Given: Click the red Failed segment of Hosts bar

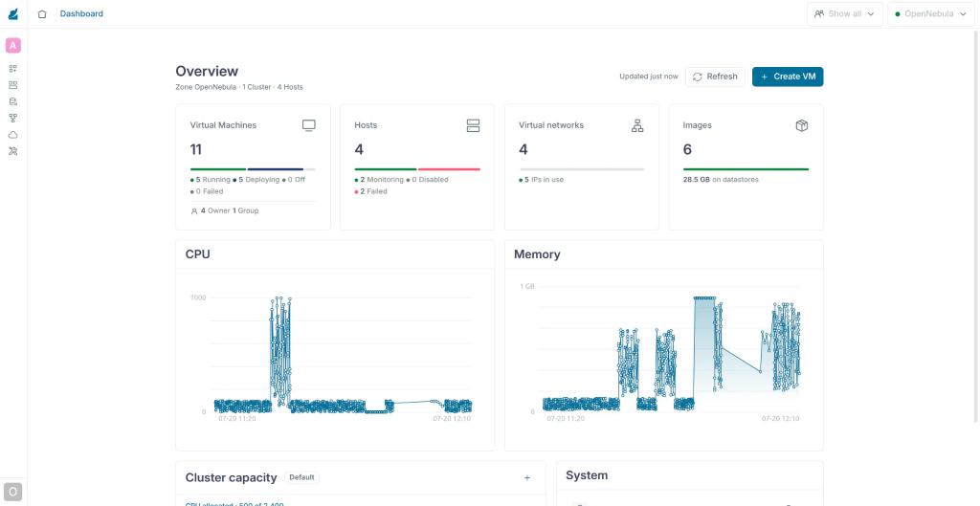Looking at the screenshot, I should coord(449,169).
